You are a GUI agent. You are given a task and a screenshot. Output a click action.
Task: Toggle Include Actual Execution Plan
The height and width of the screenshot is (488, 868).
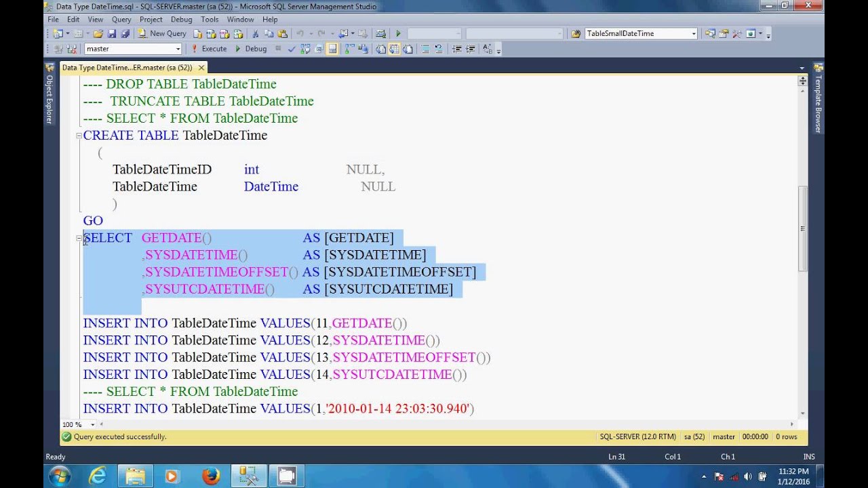pyautogui.click(x=349, y=49)
